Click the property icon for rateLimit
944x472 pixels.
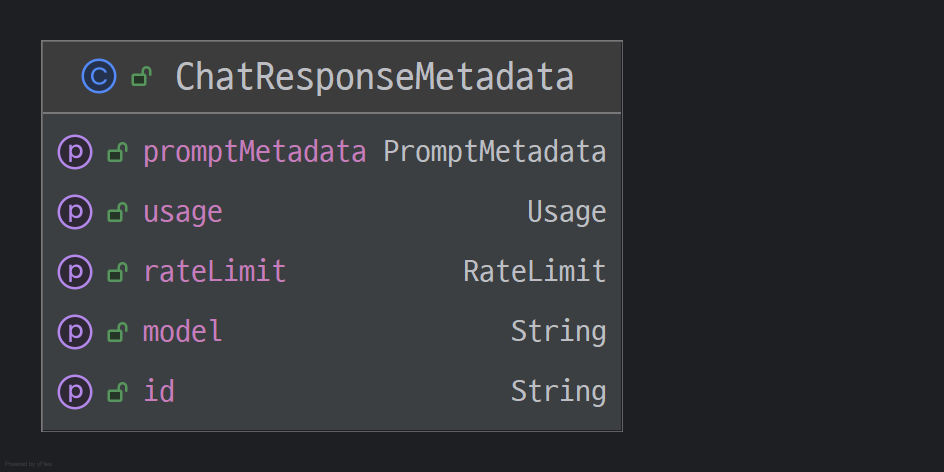tap(75, 271)
